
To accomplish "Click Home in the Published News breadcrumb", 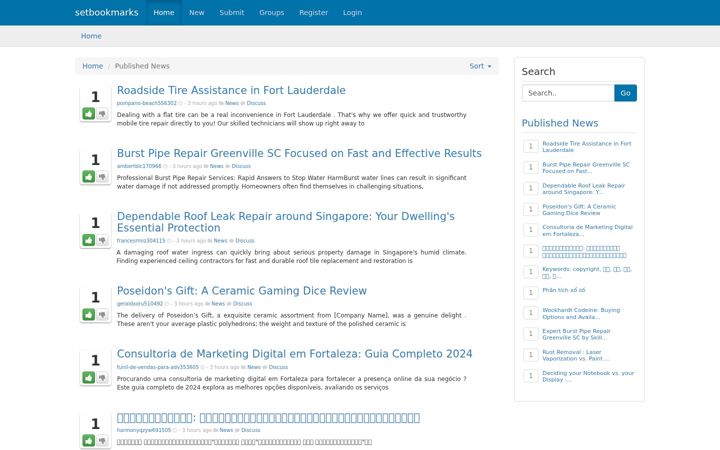I will [92, 66].
